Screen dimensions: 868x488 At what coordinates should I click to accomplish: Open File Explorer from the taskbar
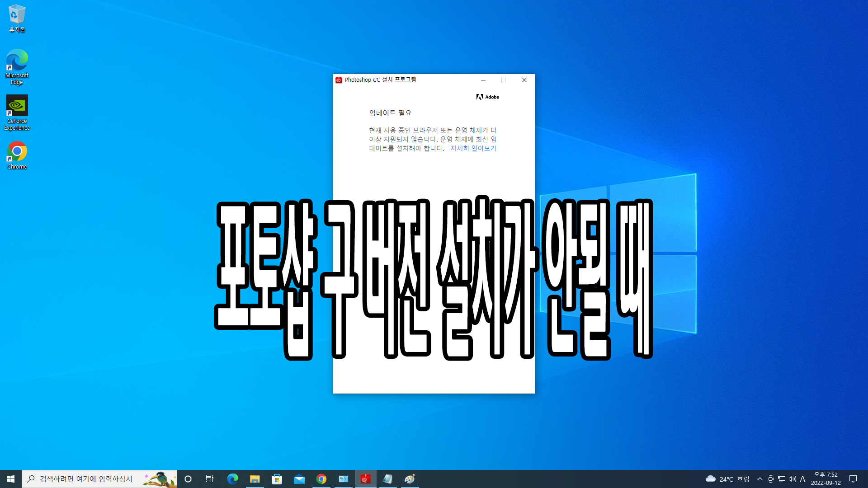tap(255, 479)
